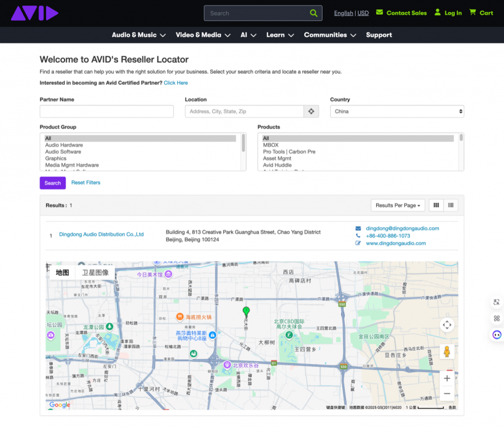Click the reseller phone icon
This screenshot has width=504, height=428.
coord(358,236)
